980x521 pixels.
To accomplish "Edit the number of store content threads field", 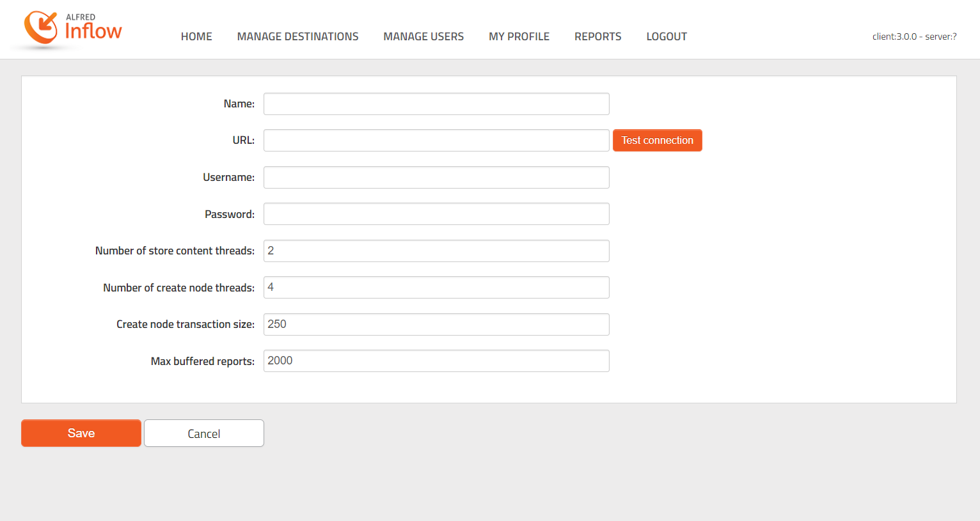I will [x=436, y=251].
